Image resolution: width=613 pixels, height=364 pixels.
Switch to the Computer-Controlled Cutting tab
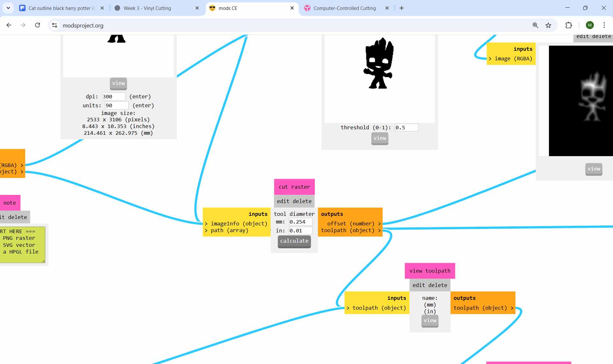point(344,8)
